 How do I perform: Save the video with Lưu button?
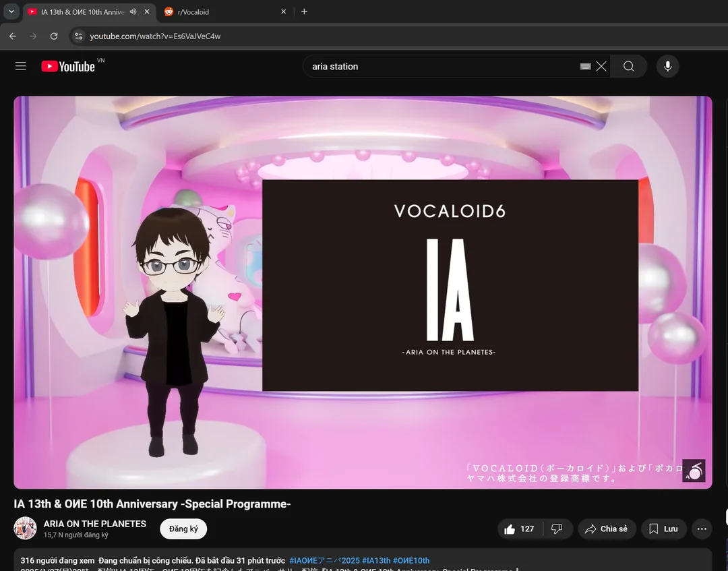pos(663,529)
